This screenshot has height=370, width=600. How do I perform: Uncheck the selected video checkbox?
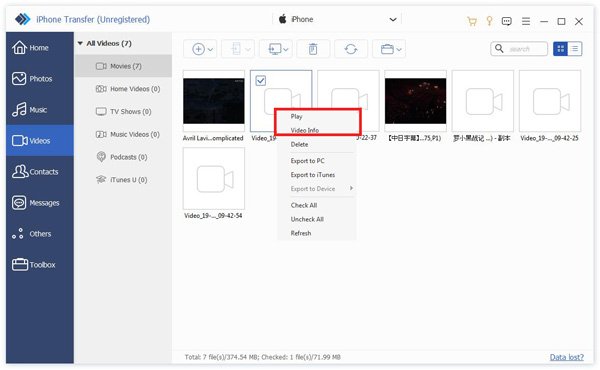coord(261,81)
